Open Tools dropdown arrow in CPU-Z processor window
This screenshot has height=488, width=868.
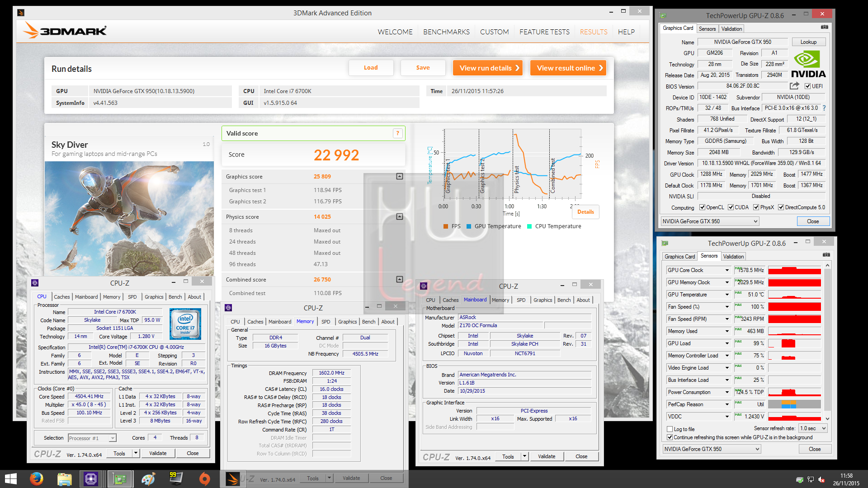tap(135, 453)
